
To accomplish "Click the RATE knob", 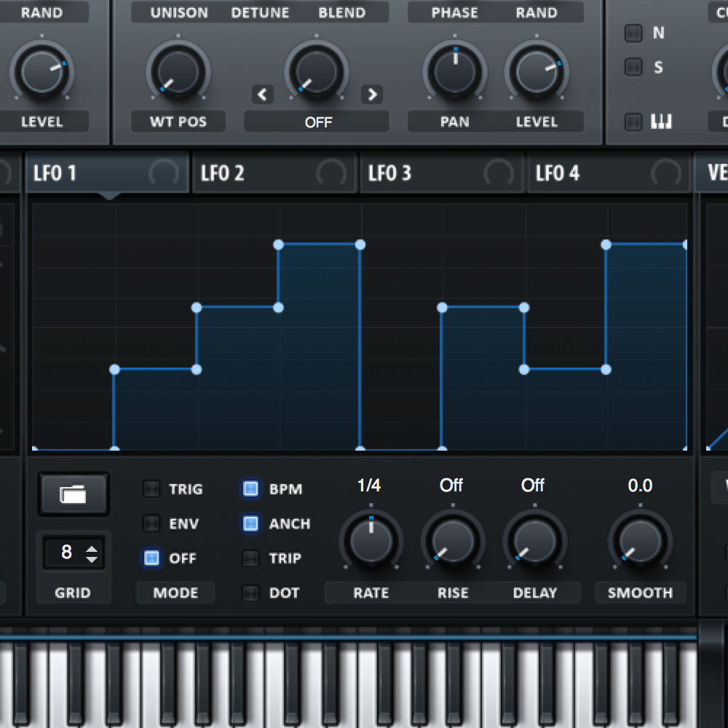I will click(x=371, y=542).
